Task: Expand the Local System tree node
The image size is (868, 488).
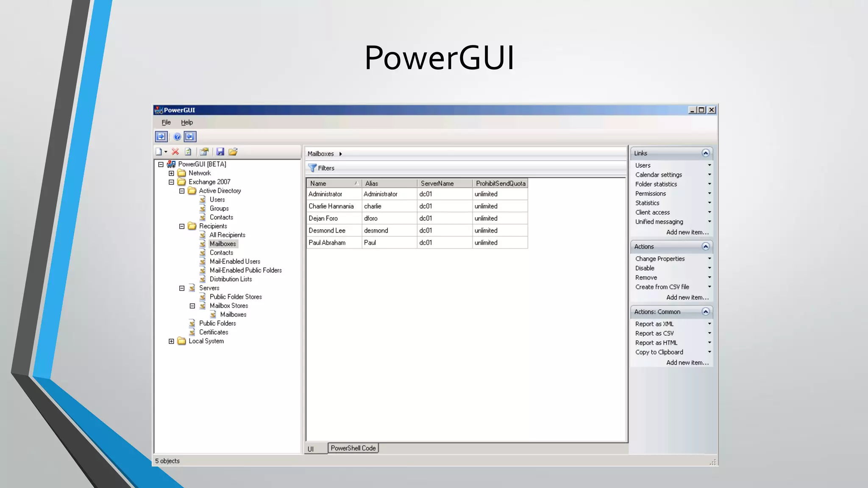Action: 171,341
